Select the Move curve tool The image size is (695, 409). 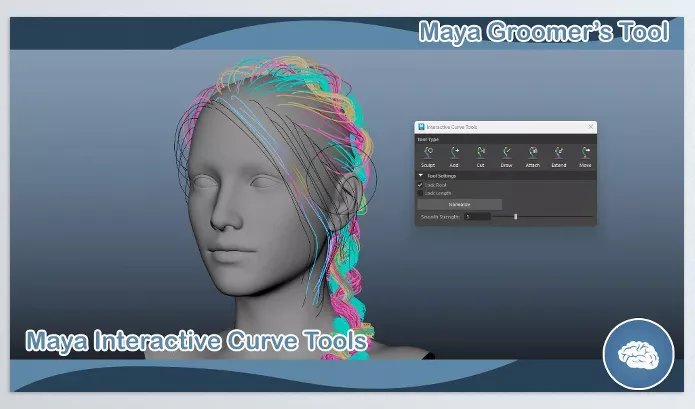585,157
